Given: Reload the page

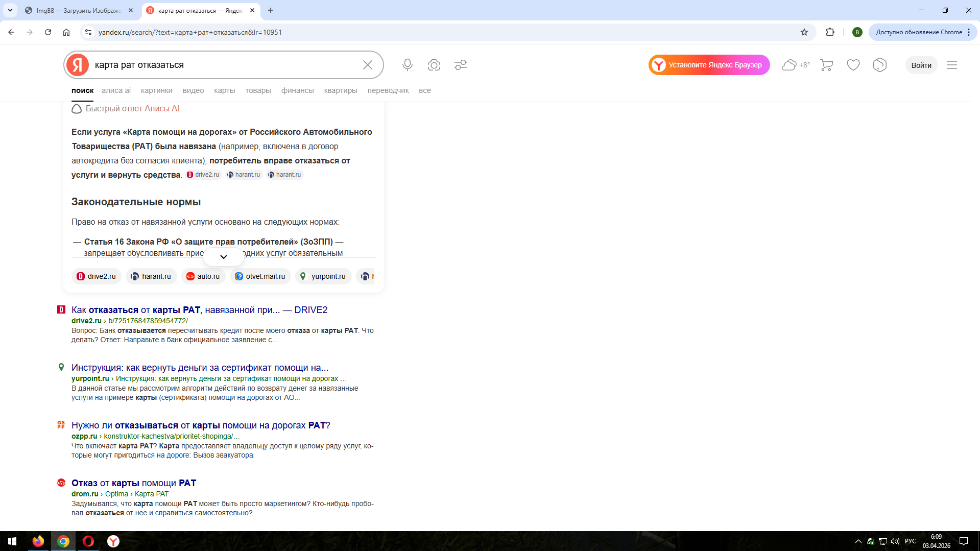Looking at the screenshot, I should tap(48, 32).
